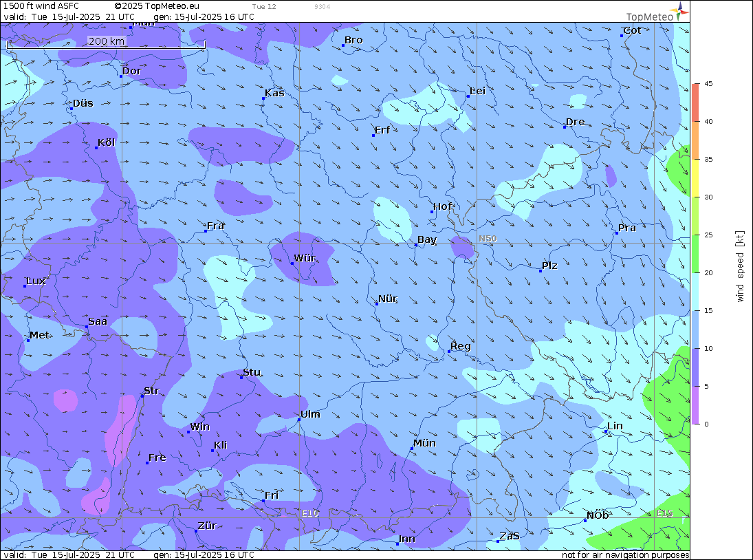Click the E15 longitude label
Image resolution: width=753 pixels, height=560 pixels.
pos(665,513)
